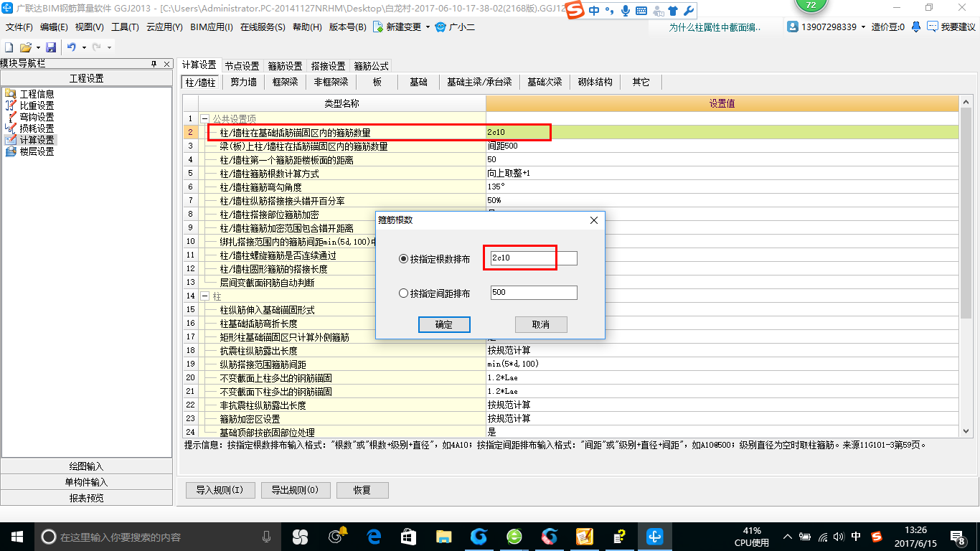980x551 pixels.
Task: Click the Windows search box on the taskbar
Action: [x=157, y=537]
